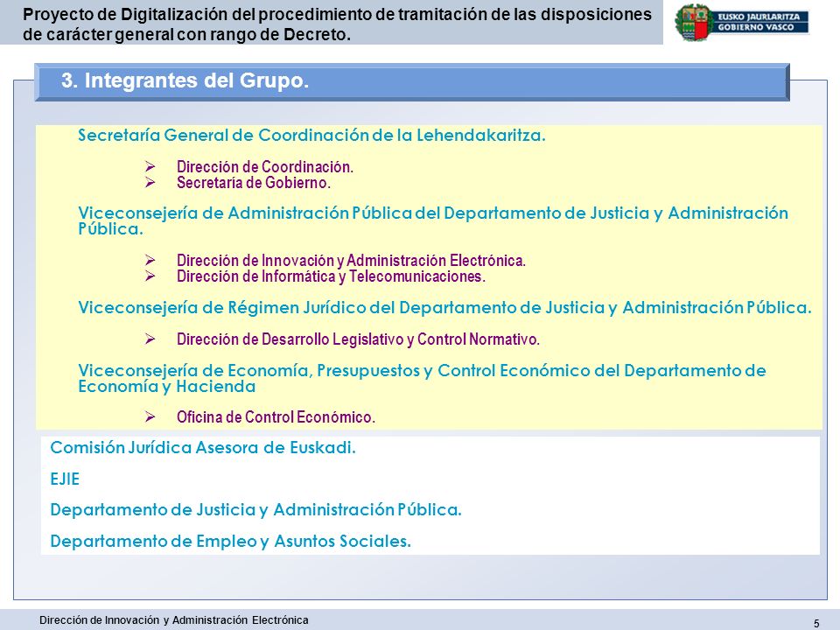Click the text 'Dirección de Coordinación.'
840x630 pixels.
tap(265, 166)
